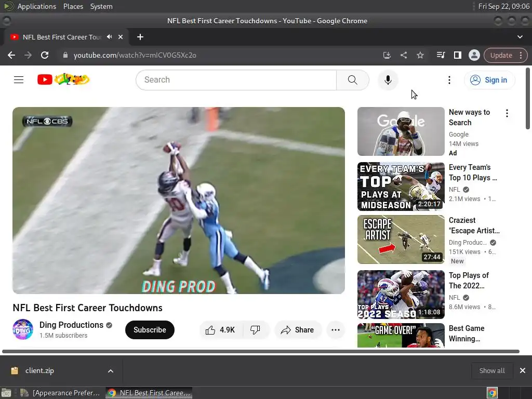
Task: Click the Google channel name under the ad
Action: [458, 135]
